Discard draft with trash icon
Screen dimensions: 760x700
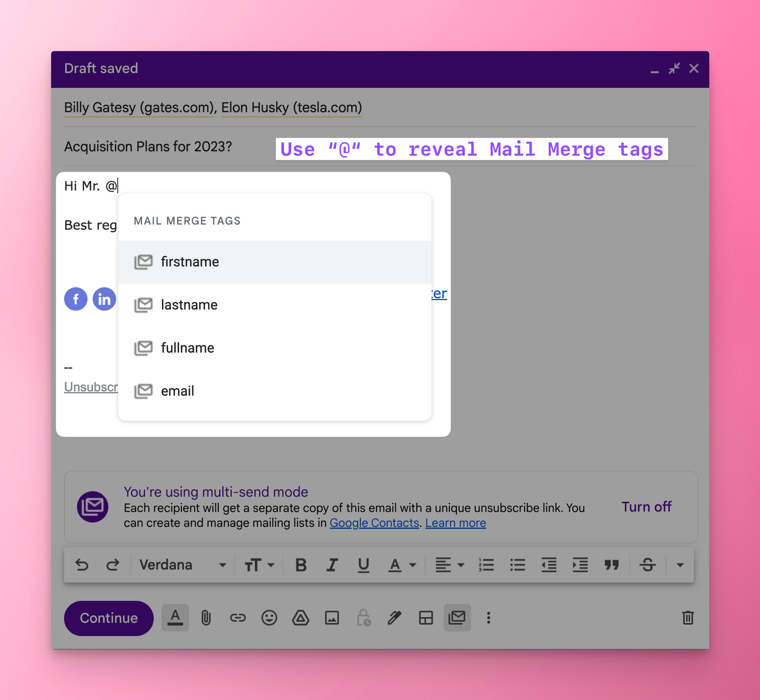point(687,618)
